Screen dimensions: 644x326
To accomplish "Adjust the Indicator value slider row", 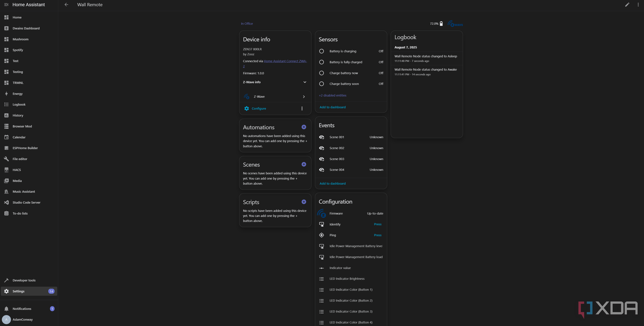I will (351, 268).
